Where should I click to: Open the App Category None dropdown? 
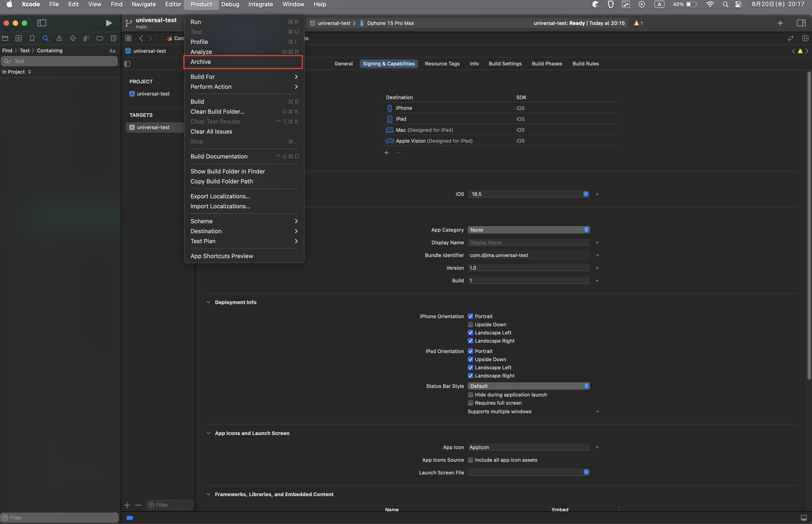coord(528,230)
